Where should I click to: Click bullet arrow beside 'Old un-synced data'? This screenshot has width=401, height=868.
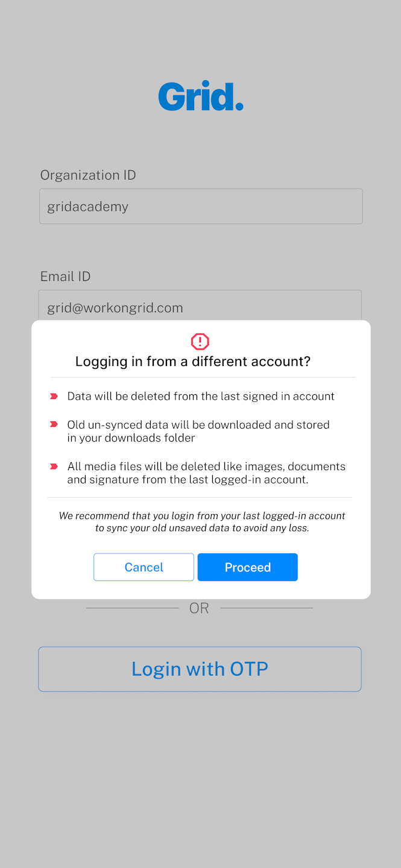(x=54, y=425)
